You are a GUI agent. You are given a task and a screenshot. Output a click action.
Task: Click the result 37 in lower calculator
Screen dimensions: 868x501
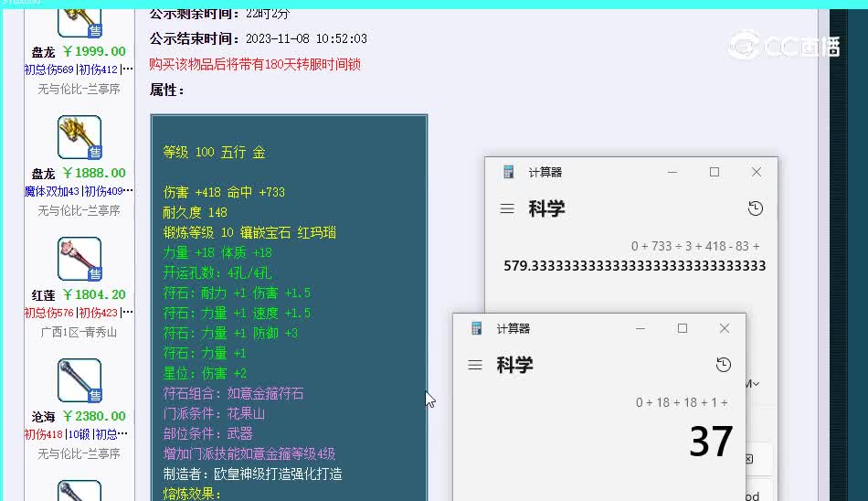click(712, 442)
